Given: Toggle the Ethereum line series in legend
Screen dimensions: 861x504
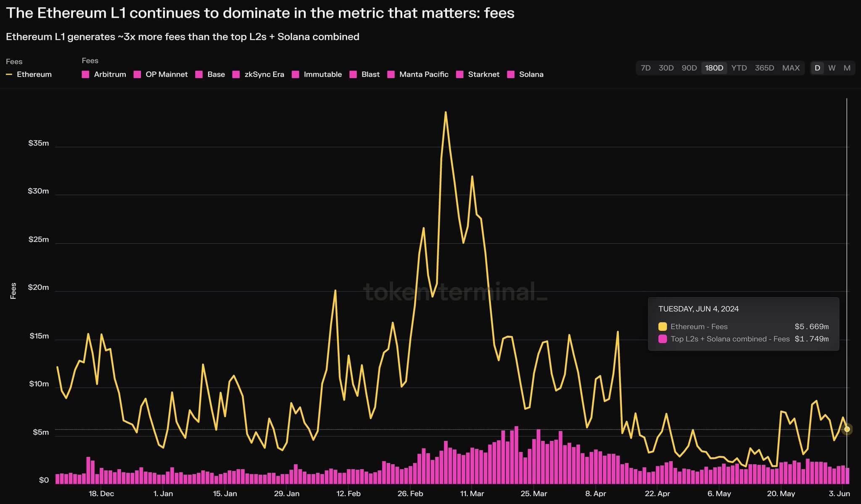Looking at the screenshot, I should 29,74.
